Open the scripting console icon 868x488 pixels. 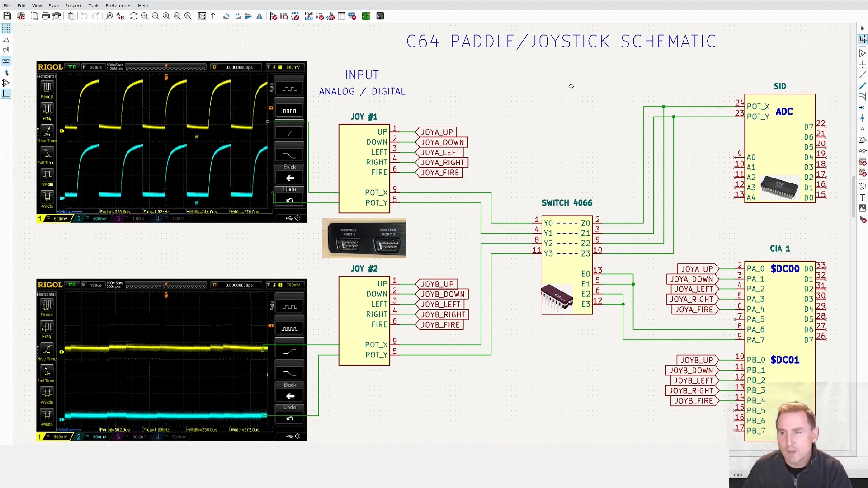(380, 16)
